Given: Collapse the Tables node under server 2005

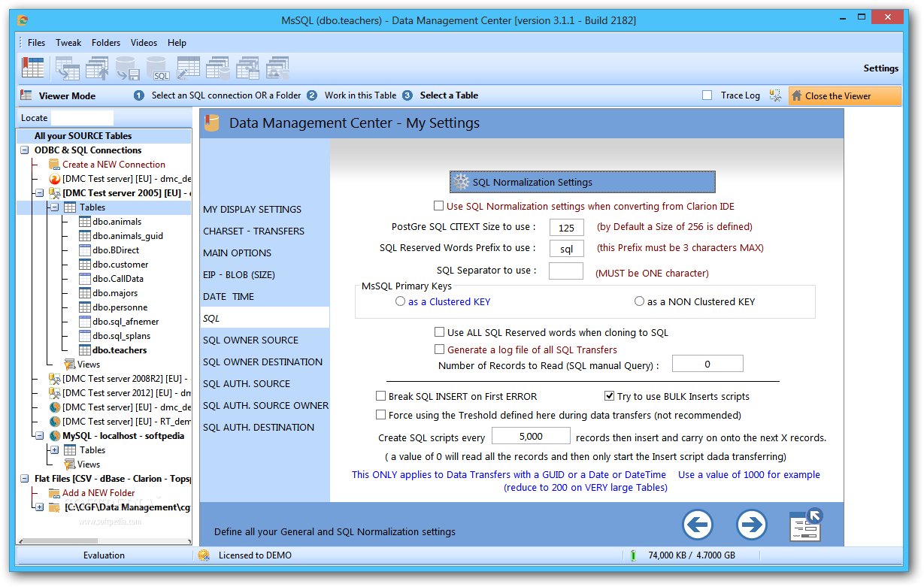Looking at the screenshot, I should click(54, 207).
